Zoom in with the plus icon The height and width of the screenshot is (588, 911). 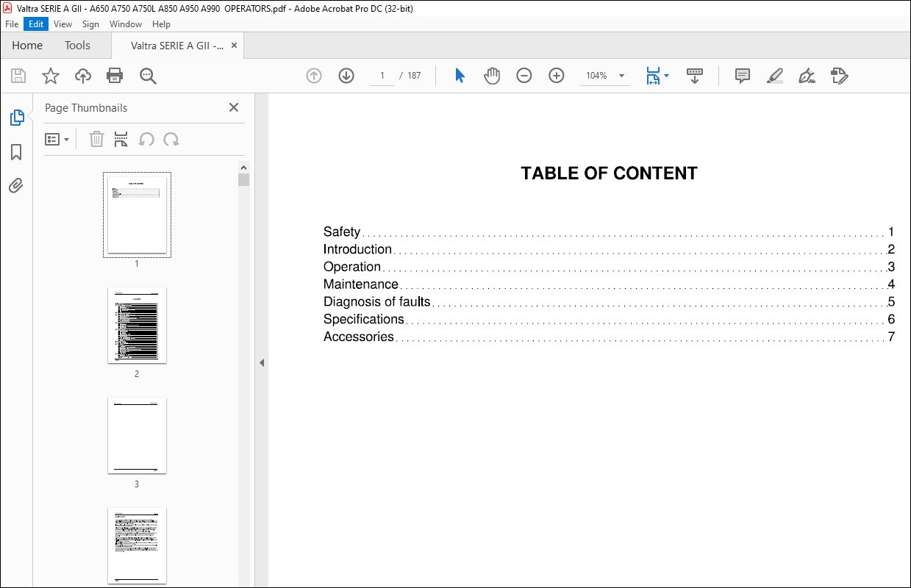coord(557,76)
